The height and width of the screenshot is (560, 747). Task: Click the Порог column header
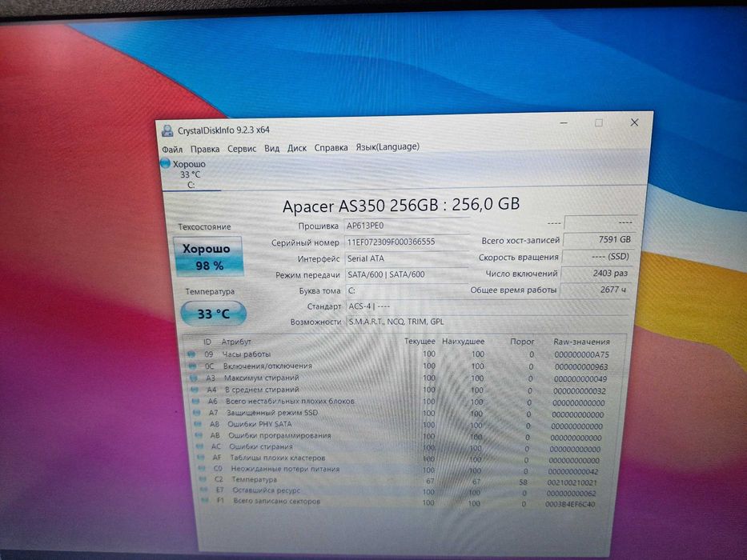pyautogui.click(x=522, y=342)
